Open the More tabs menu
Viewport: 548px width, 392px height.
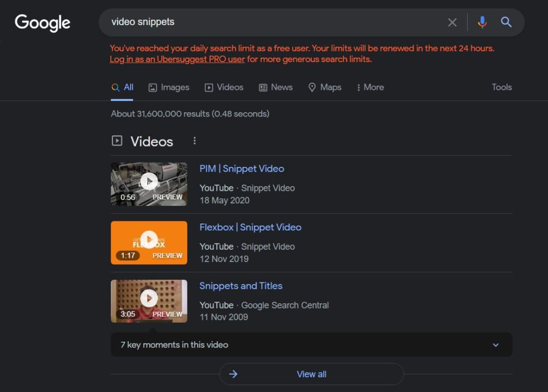[x=370, y=87]
